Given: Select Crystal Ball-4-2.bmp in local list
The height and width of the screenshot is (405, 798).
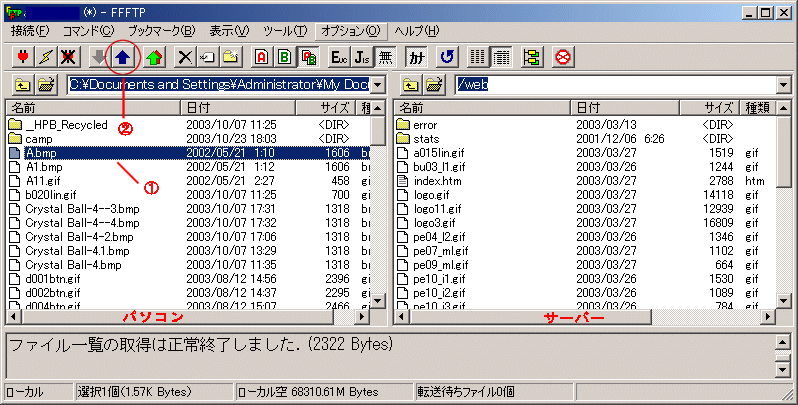Looking at the screenshot, I should pos(79,237).
